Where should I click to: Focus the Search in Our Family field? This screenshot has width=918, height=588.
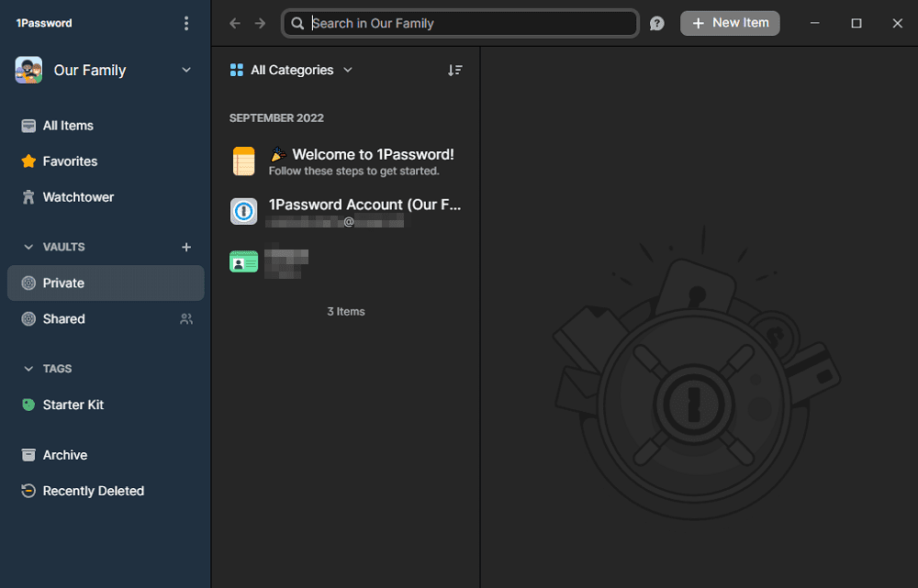coord(460,24)
